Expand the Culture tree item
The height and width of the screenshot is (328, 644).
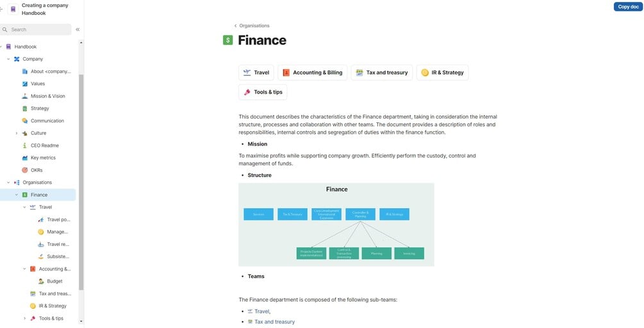tap(17, 133)
